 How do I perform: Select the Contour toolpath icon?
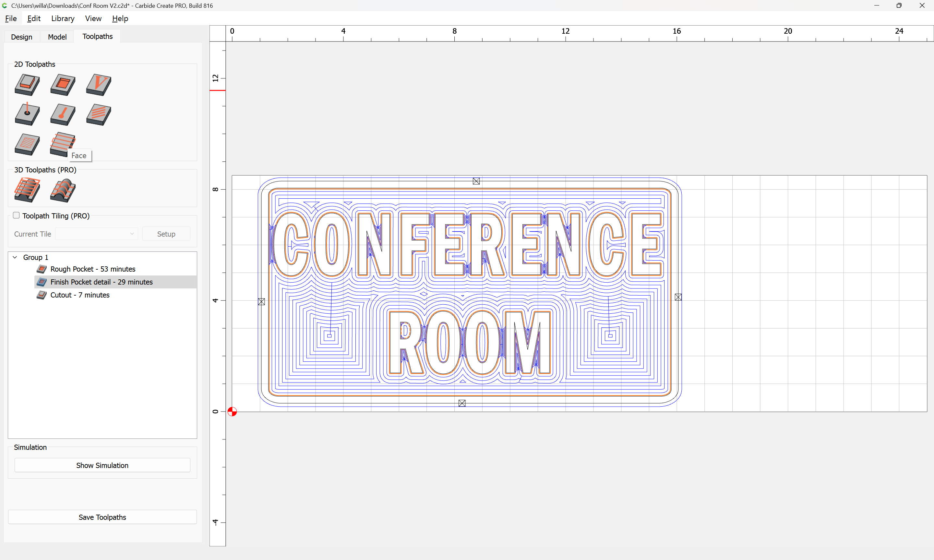pos(27,84)
